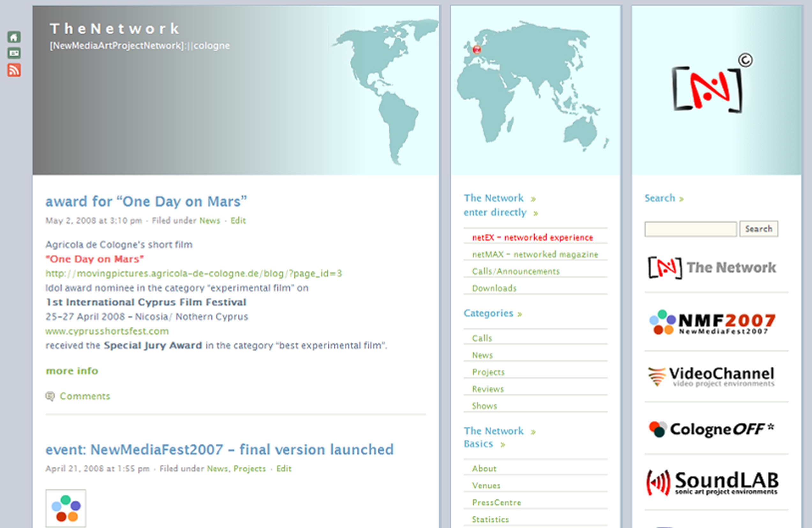The width and height of the screenshot is (812, 528).
Task: Click the comment bubble icon beside Comments
Action: 50,396
